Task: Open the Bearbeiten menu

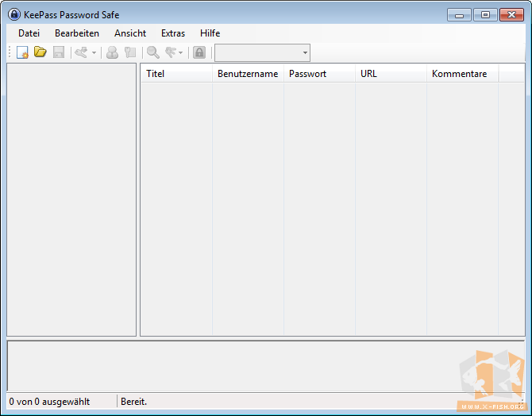Action: pyautogui.click(x=77, y=33)
